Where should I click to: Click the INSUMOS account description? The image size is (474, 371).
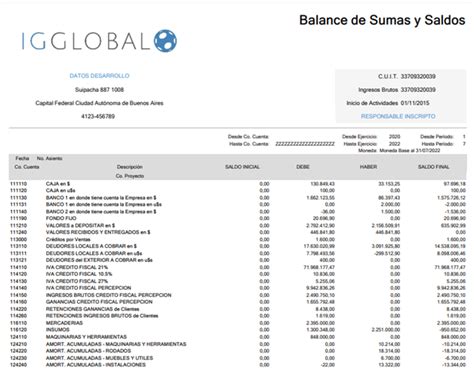click(x=58, y=330)
